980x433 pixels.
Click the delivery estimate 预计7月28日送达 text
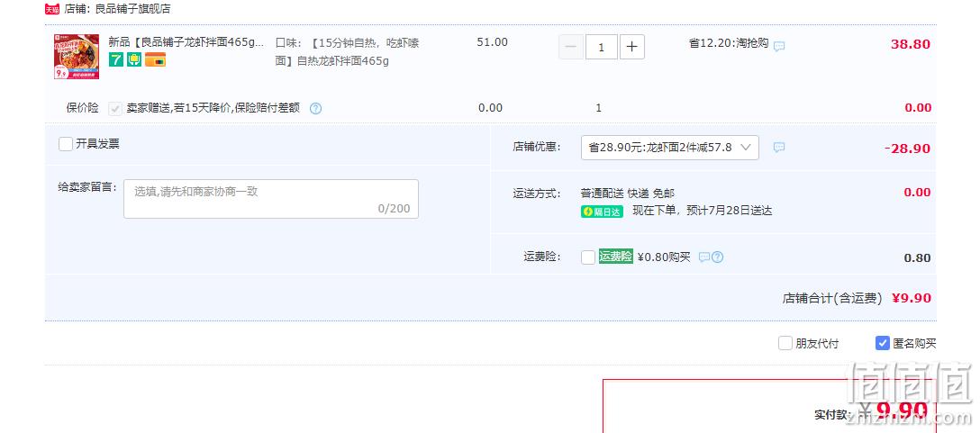(x=730, y=211)
